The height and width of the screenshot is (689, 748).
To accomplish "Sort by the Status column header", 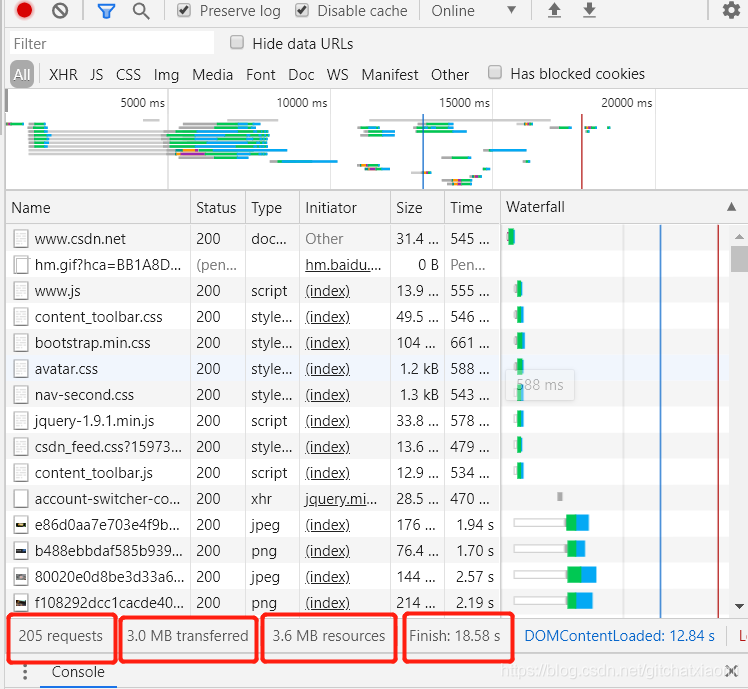I will (x=218, y=208).
